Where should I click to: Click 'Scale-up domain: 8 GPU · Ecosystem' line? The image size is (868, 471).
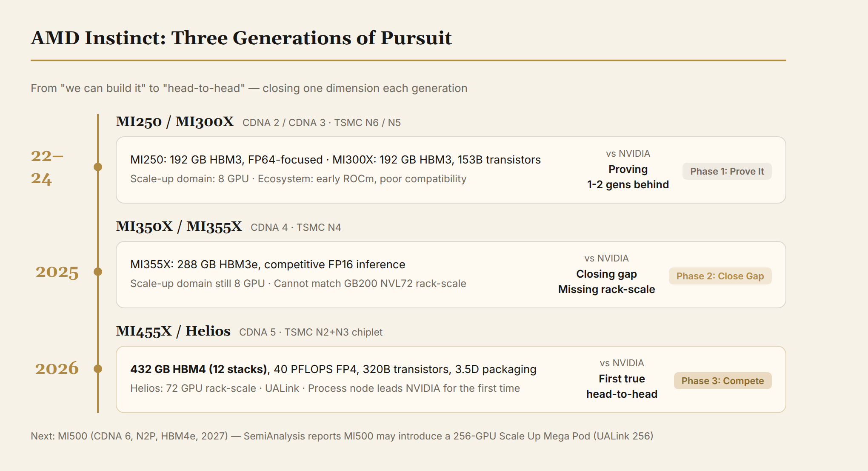[x=298, y=179]
